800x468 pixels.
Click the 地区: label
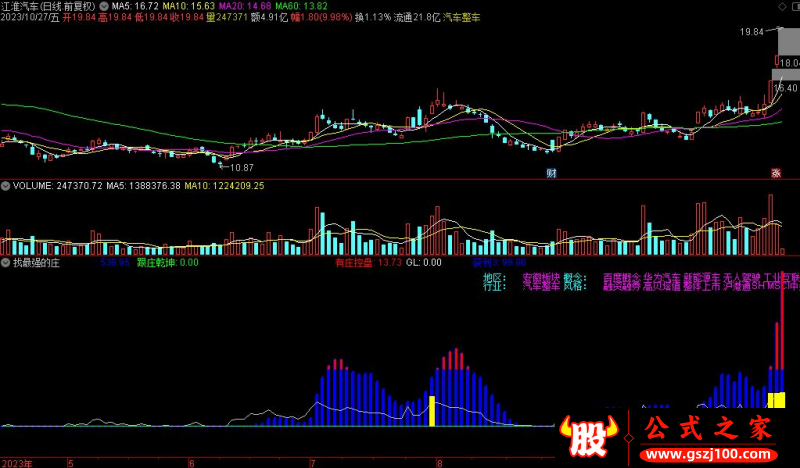pyautogui.click(x=494, y=278)
